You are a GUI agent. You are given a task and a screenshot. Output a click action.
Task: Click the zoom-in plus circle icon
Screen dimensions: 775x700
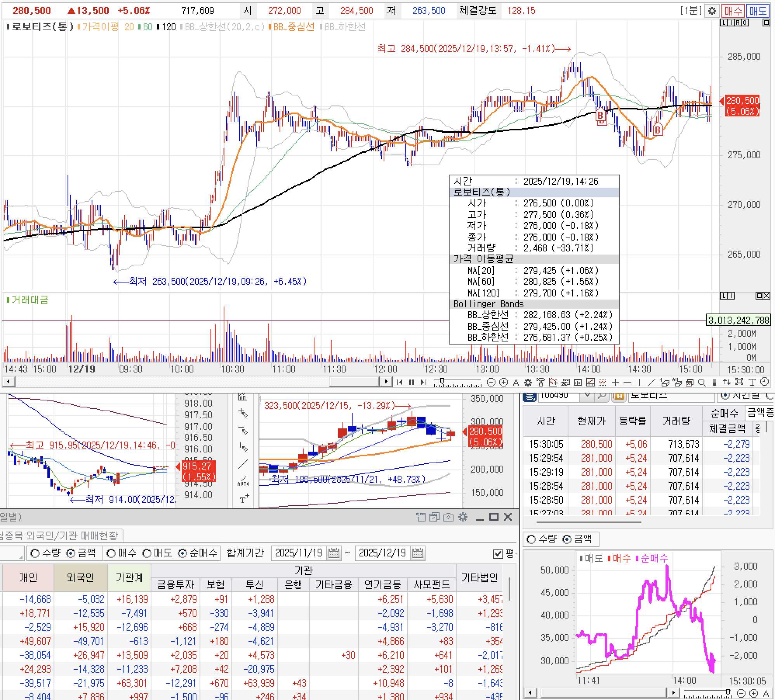(503, 382)
